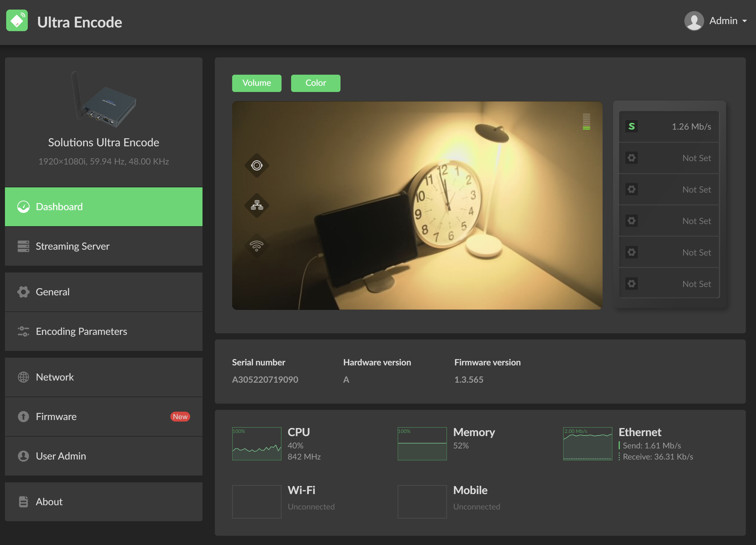The width and height of the screenshot is (756, 545).
Task: Select the third Not Set stream slot
Action: click(669, 221)
